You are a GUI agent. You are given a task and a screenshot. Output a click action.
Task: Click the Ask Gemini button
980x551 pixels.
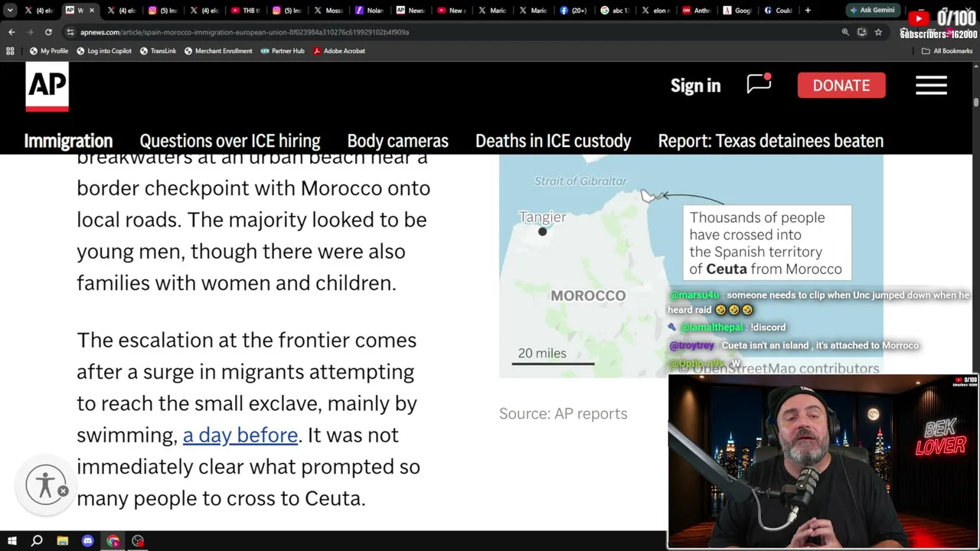(x=872, y=11)
